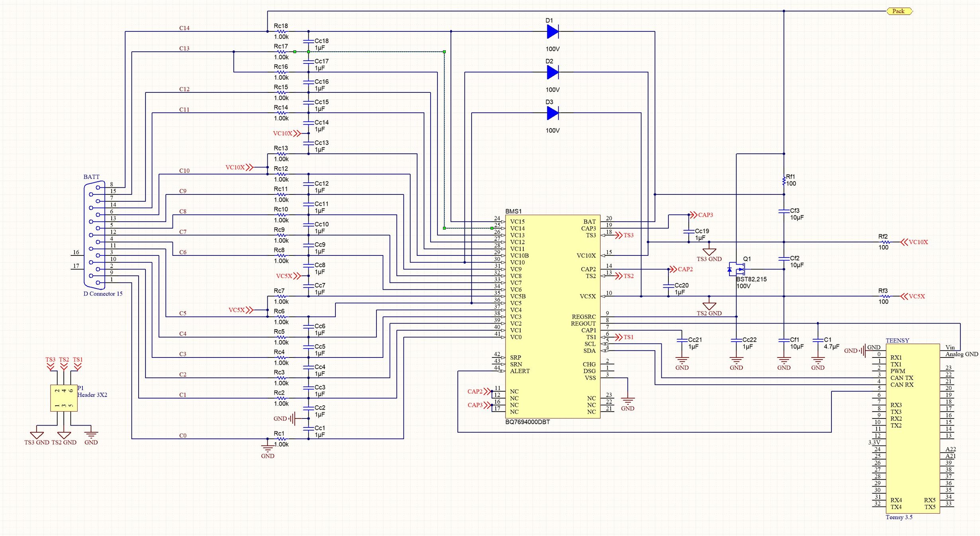This screenshot has height=536, width=980.
Task: Select the TS2 port above the P1 header
Action: click(x=64, y=363)
